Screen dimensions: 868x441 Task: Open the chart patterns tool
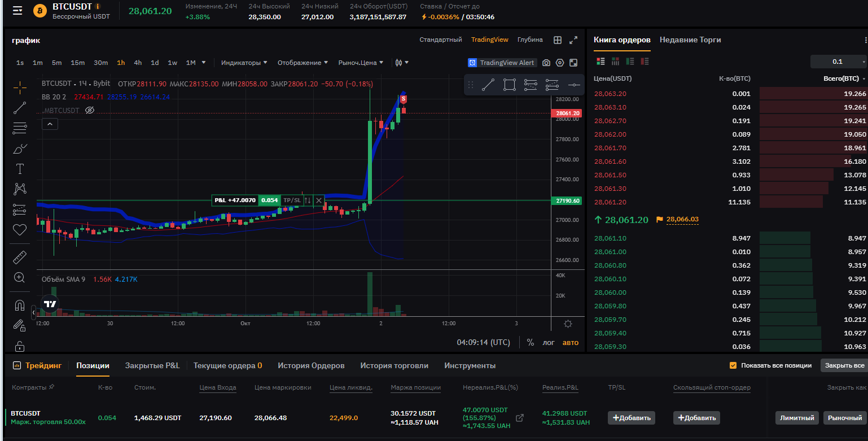tap(20, 189)
